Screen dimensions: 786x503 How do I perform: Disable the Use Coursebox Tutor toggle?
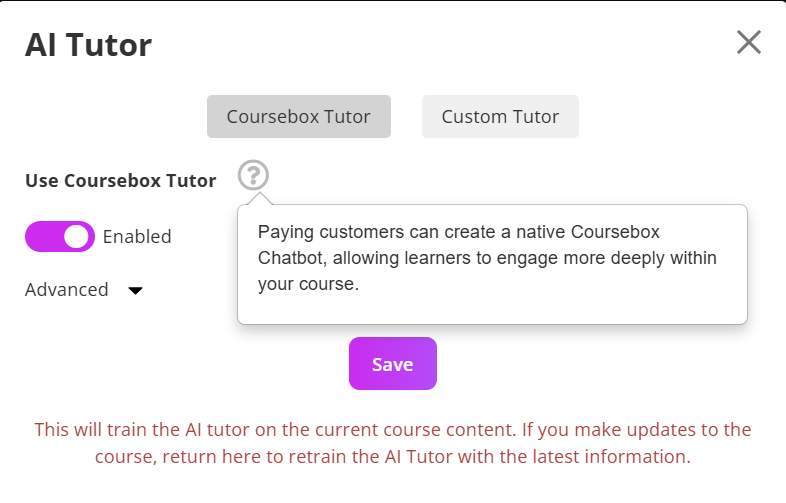pos(60,236)
